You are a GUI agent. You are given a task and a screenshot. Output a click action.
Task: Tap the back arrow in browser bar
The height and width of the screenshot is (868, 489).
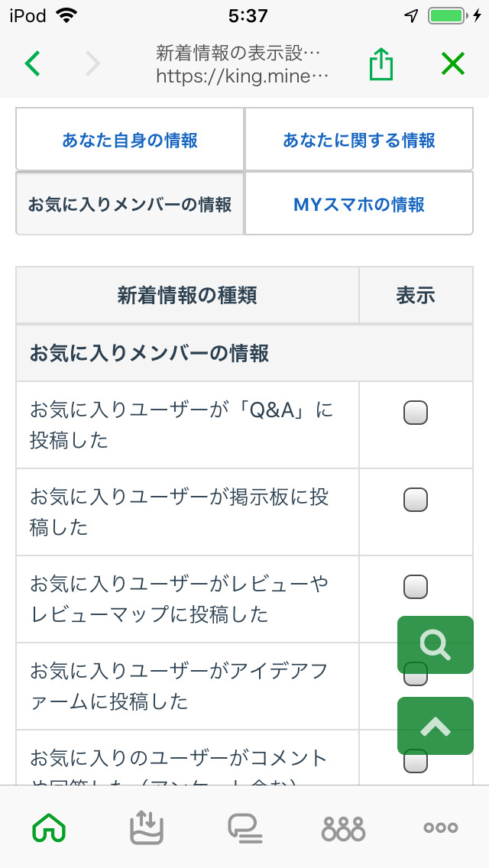(32, 63)
